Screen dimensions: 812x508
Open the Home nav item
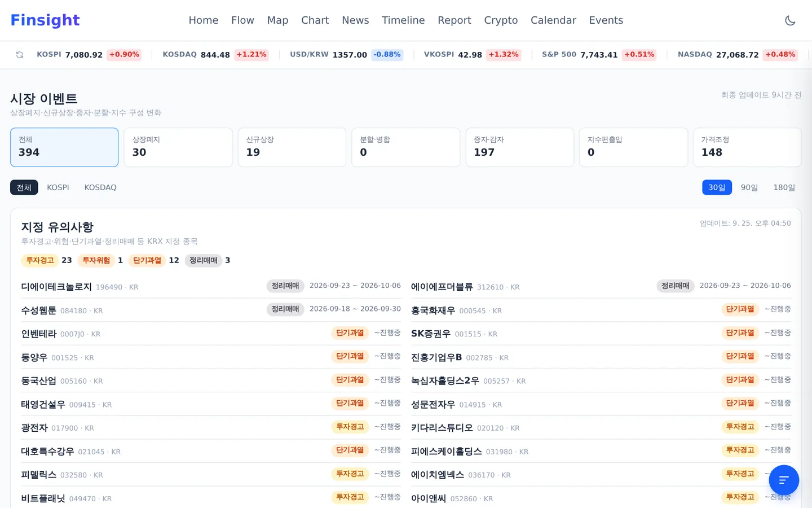click(204, 20)
